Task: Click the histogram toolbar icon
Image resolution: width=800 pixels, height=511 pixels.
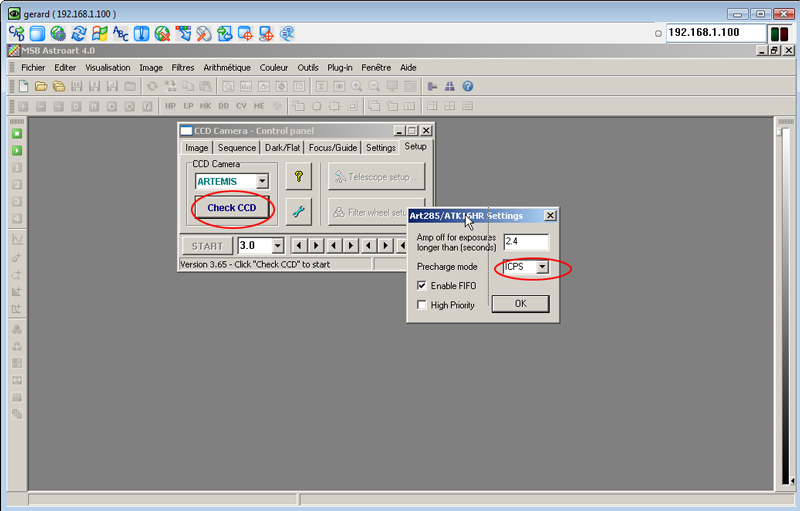Action: tap(246, 86)
